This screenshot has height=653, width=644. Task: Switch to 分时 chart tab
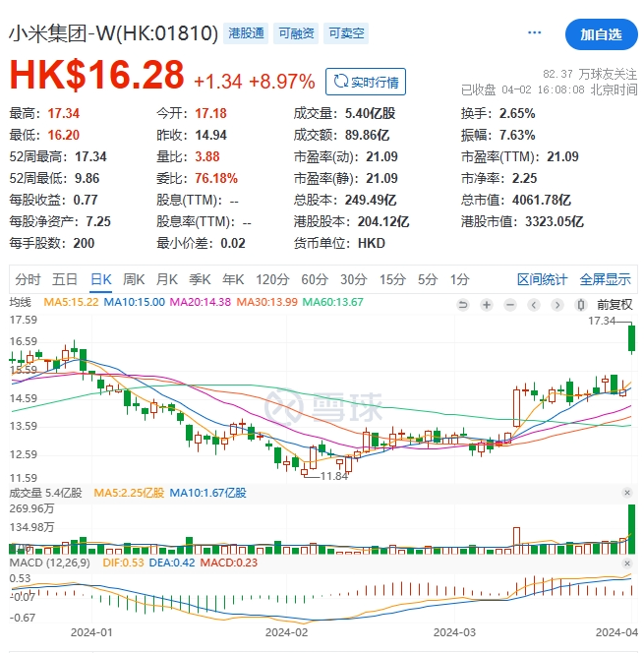[x=28, y=279]
